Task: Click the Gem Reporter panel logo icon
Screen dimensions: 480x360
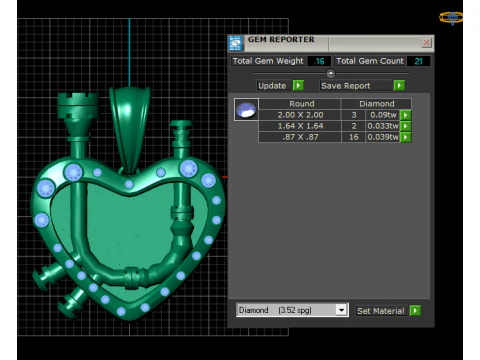Action: coord(236,43)
